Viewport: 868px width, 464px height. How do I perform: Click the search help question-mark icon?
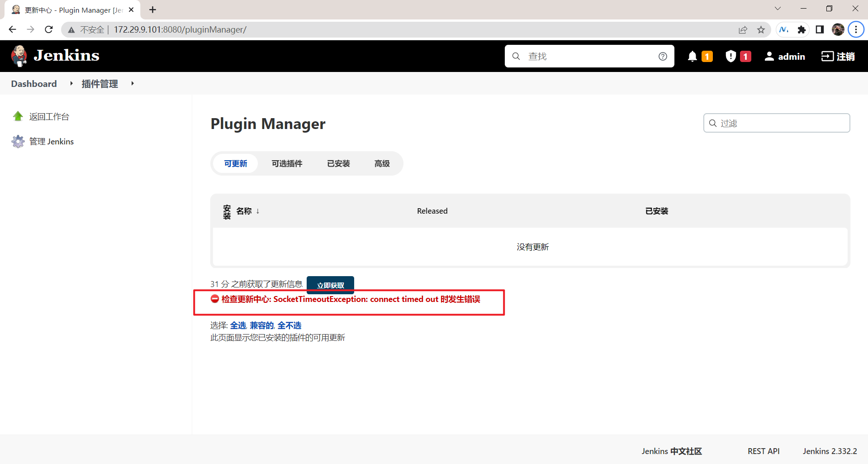pos(663,56)
